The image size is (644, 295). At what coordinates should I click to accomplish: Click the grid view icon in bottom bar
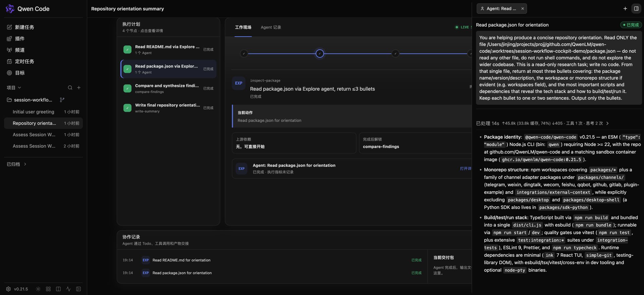pos(48,289)
